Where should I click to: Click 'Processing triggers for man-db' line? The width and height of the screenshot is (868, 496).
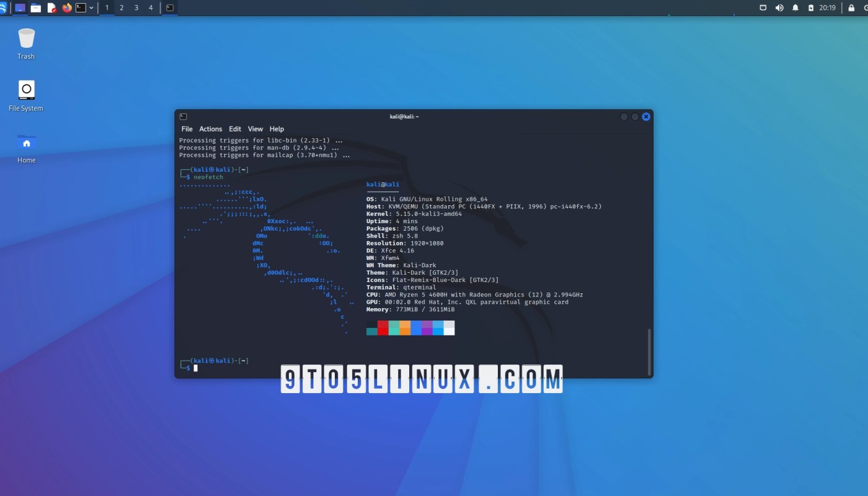tap(259, 148)
